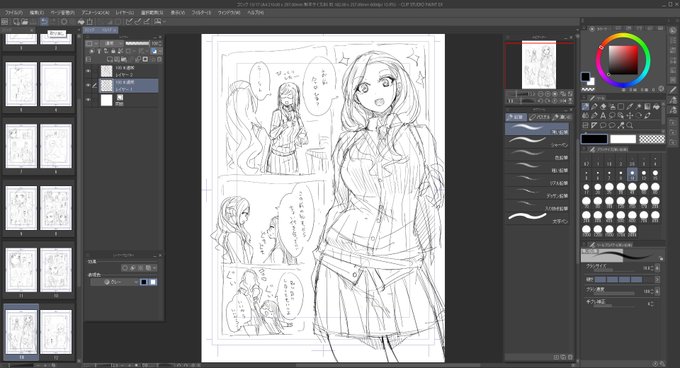Select the highlighted brush size 10 preset
Screen dimensions: 680x368
[632, 174]
